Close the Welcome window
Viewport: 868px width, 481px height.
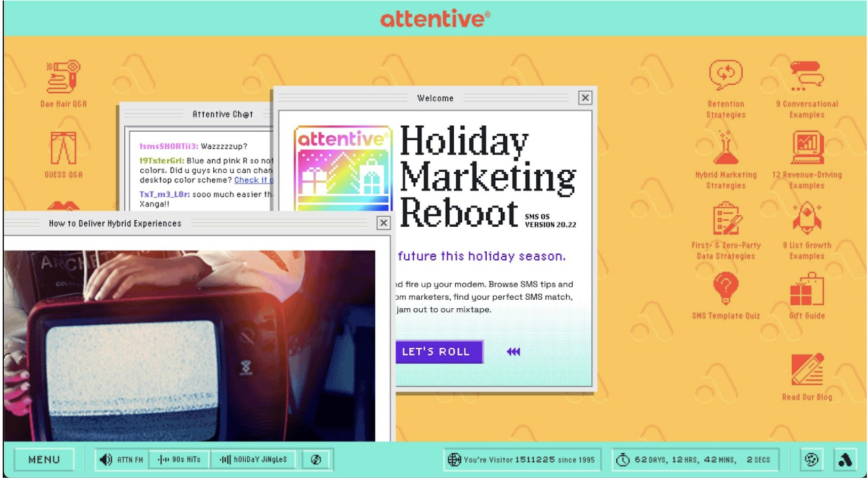(585, 98)
